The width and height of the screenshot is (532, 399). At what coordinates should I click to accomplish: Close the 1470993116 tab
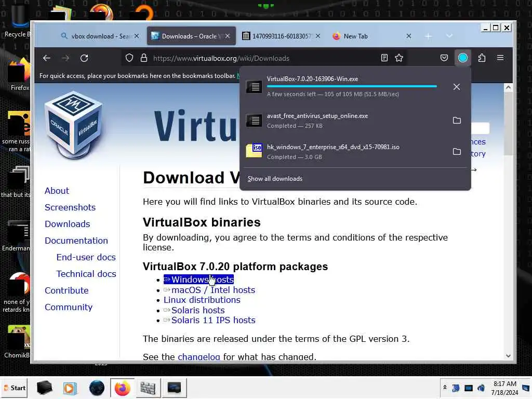click(317, 36)
